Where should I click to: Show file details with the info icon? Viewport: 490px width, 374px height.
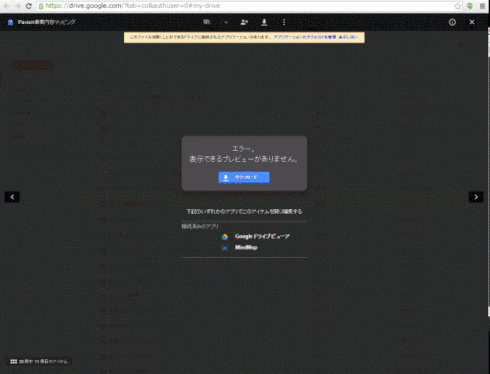(452, 22)
